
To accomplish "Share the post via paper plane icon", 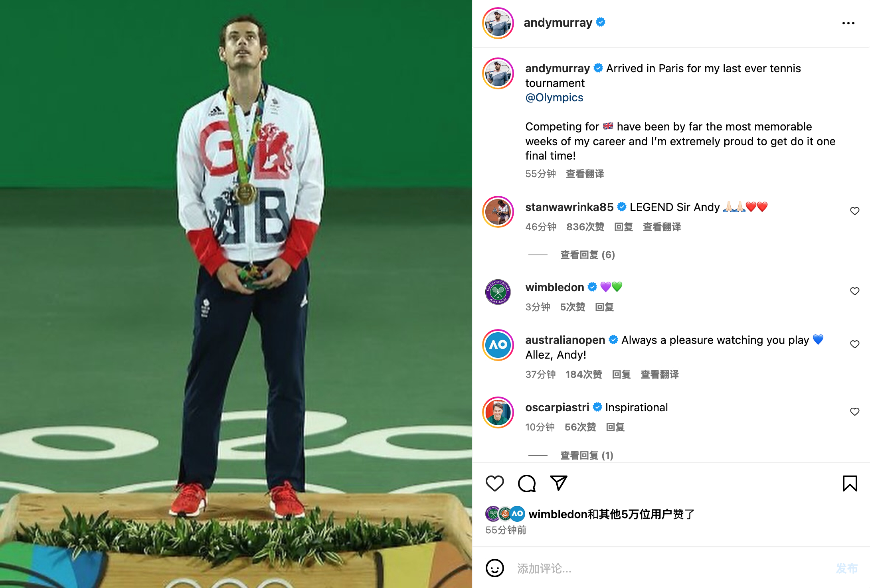I will 559,483.
